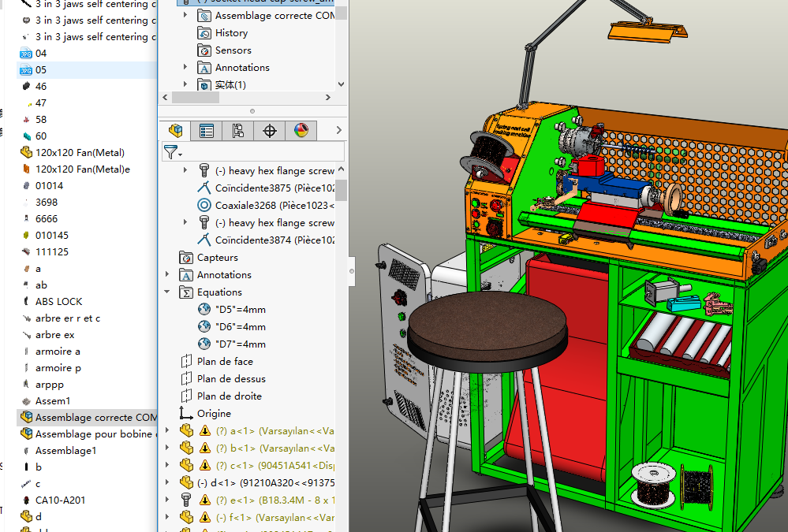Select the 120x120 Fan(Metal) file
788x532 pixels.
pyautogui.click(x=80, y=153)
